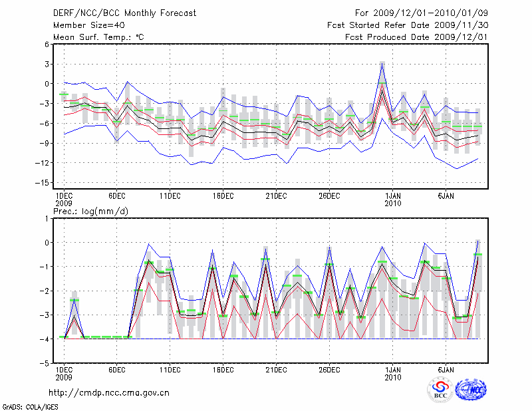Click the early December precipitation spike
This screenshot has width=532, height=411.
[74, 301]
